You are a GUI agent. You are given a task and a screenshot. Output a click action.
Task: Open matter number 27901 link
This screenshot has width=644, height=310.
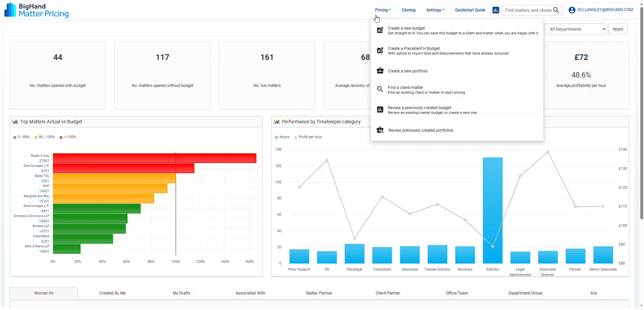coord(44,161)
